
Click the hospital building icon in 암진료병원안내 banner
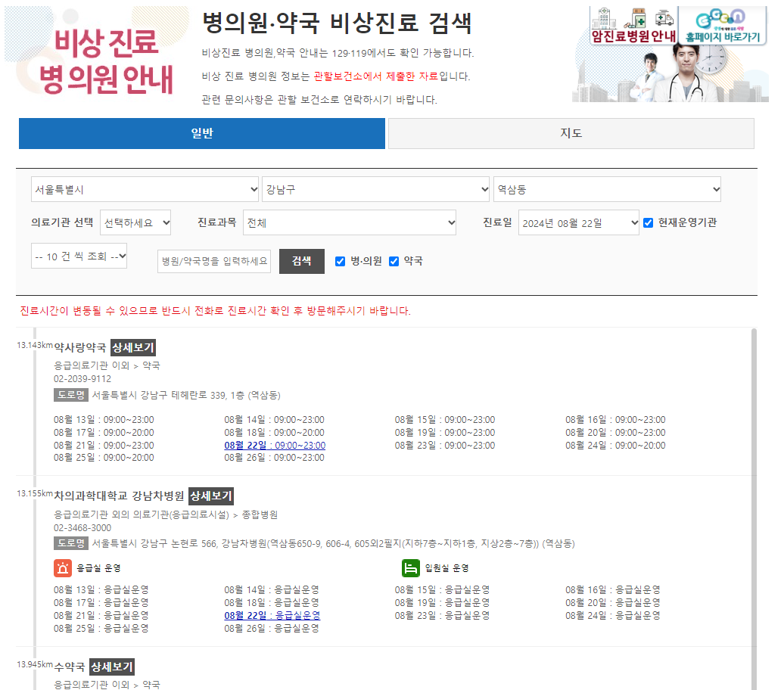pyautogui.click(x=604, y=17)
